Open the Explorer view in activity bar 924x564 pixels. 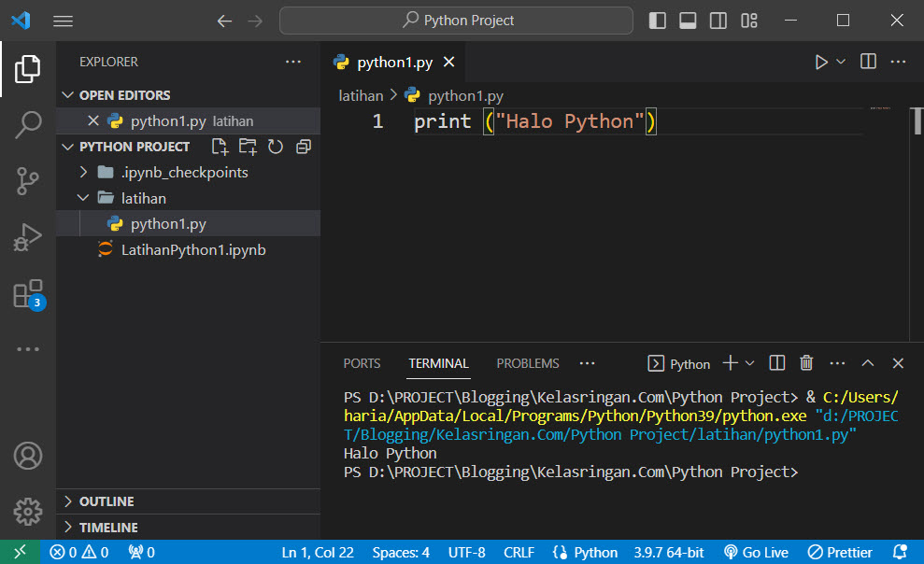pos(28,69)
